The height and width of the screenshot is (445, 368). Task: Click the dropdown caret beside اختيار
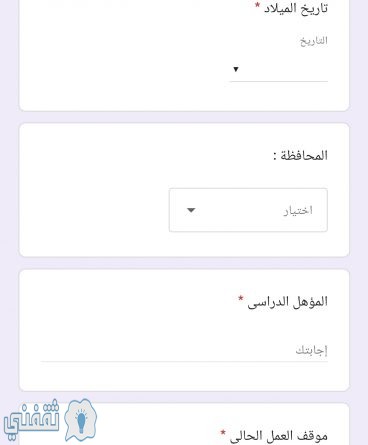pos(191,210)
